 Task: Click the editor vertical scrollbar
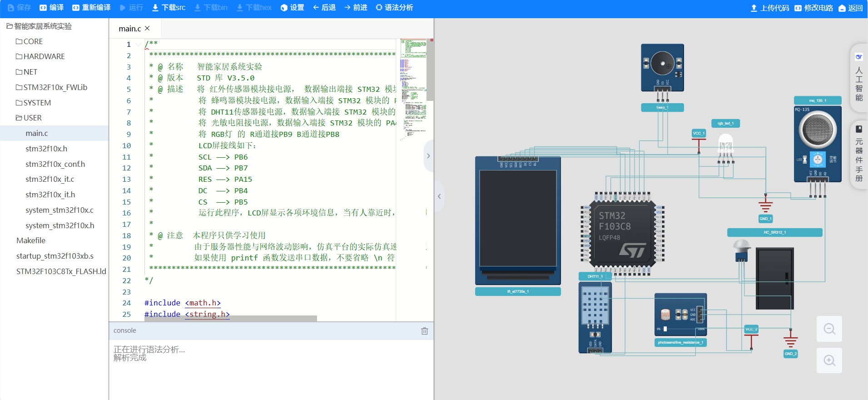point(430,70)
